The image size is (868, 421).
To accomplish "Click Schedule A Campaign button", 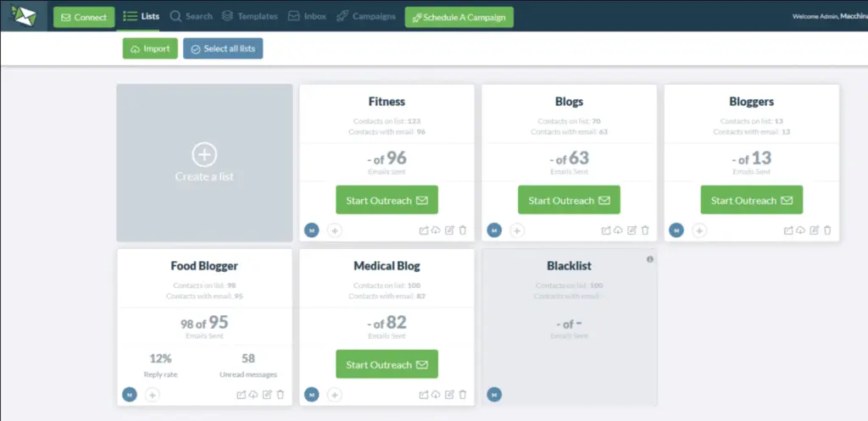I will 459,17.
